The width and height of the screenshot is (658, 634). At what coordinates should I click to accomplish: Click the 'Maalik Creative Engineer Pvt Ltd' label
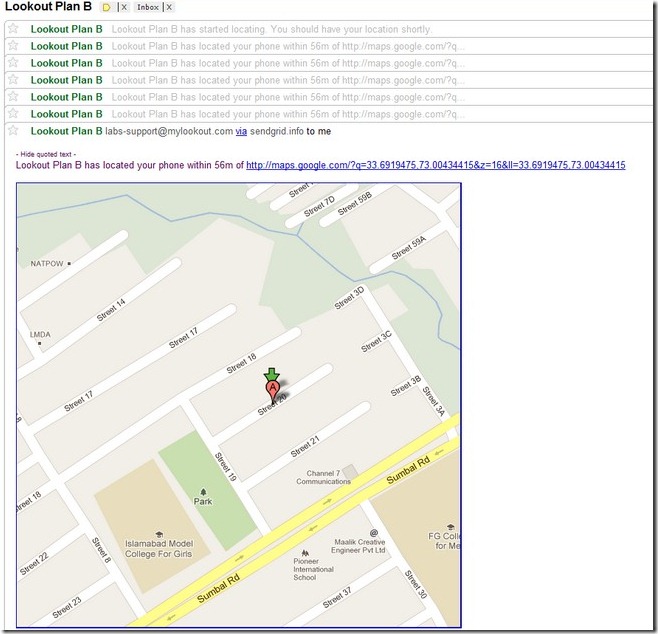pos(359,546)
